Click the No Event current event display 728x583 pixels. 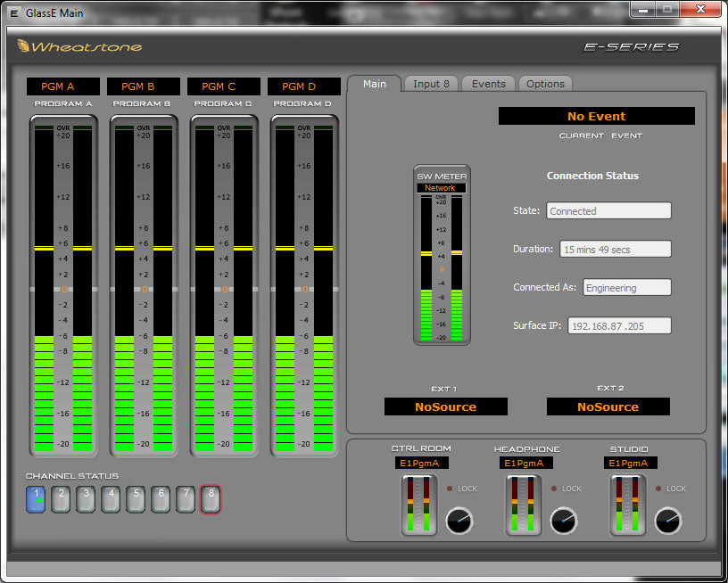pos(597,116)
